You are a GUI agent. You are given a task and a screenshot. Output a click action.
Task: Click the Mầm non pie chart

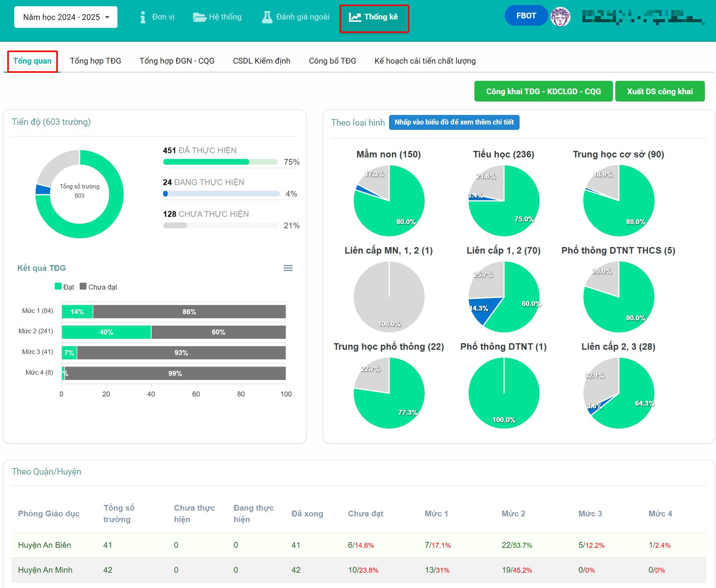389,201
